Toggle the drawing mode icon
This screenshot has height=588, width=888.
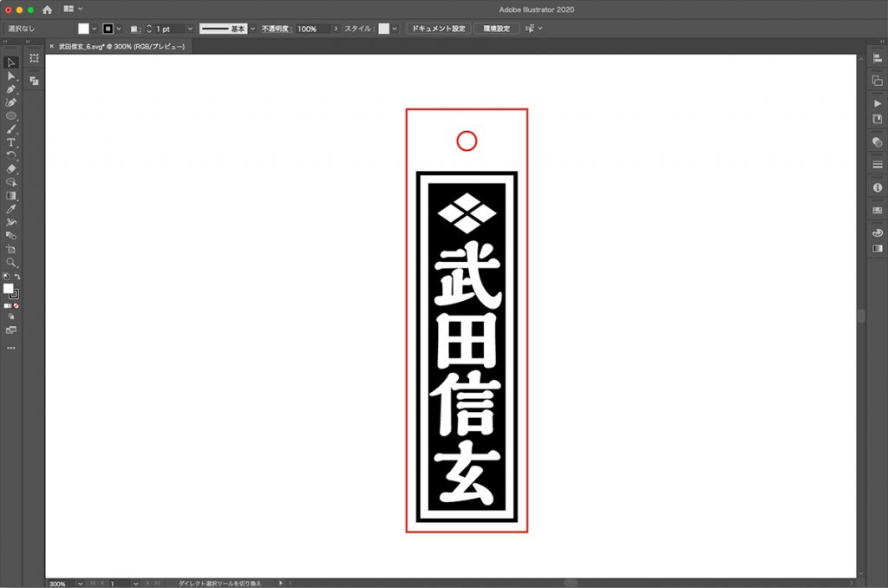pos(10,317)
